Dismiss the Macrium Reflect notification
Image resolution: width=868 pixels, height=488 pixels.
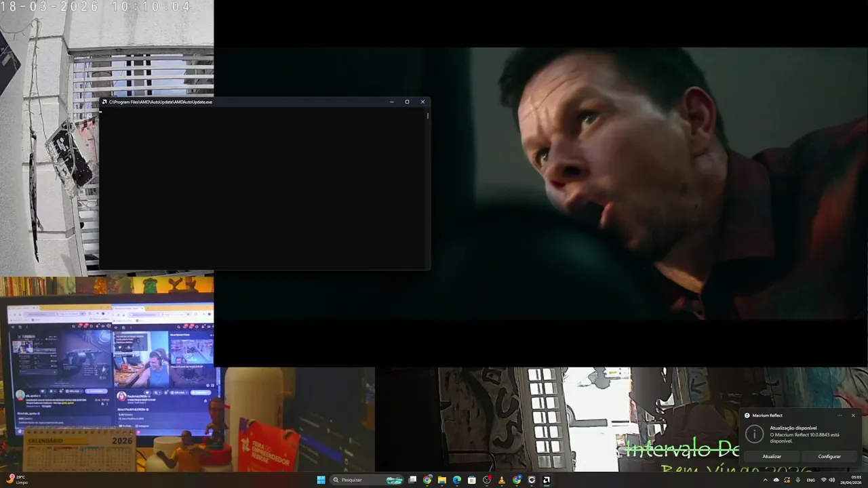tap(853, 415)
